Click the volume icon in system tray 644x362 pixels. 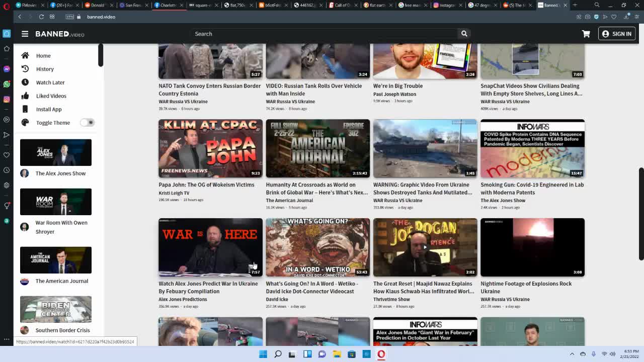[x=612, y=354]
